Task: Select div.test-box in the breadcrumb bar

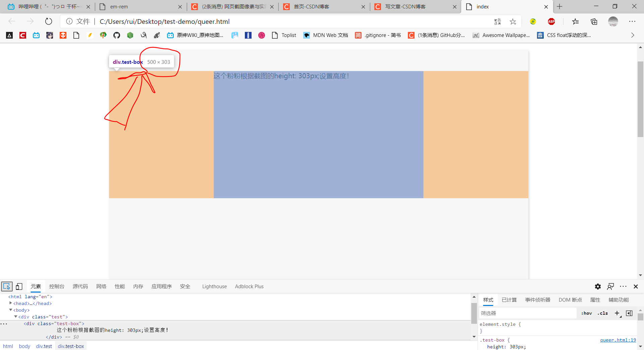Action: (71, 346)
